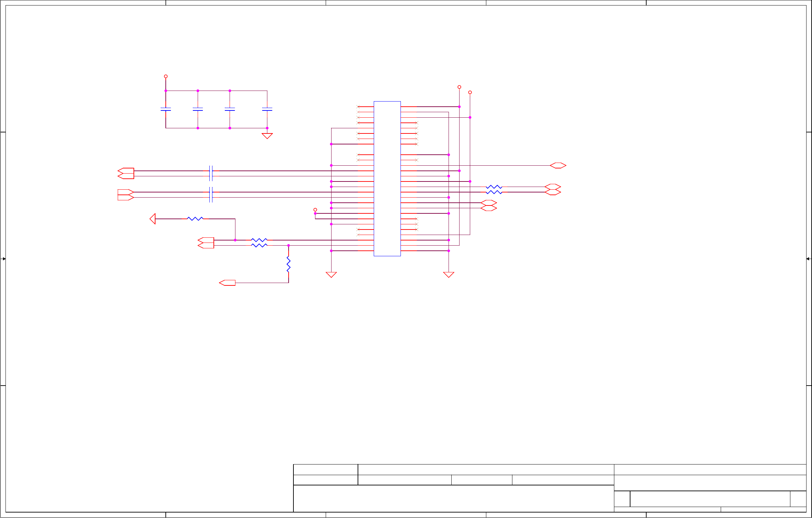Select the rightmost capacitor in the four-capacitor bank
812x518 pixels.
(x=267, y=109)
